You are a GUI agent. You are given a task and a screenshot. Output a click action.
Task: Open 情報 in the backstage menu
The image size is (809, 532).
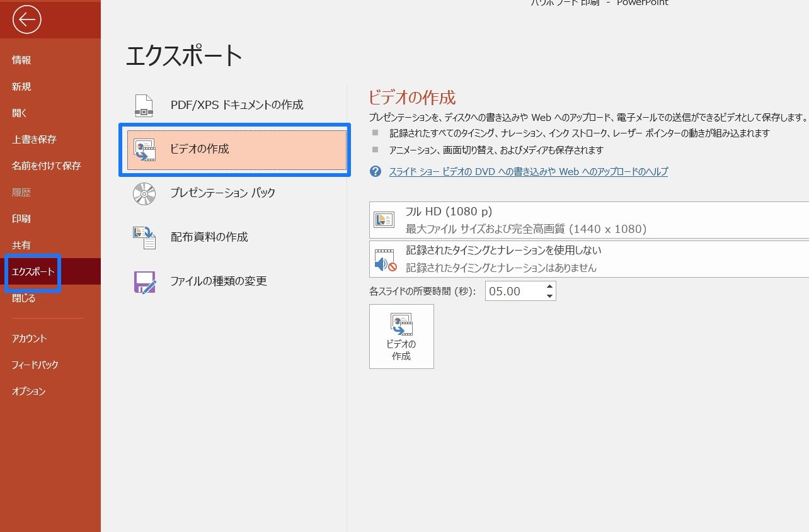(21, 60)
